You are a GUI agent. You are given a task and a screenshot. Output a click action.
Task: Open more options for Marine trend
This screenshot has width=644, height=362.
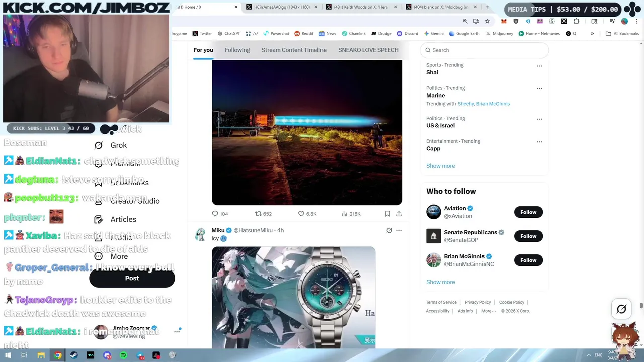click(539, 89)
